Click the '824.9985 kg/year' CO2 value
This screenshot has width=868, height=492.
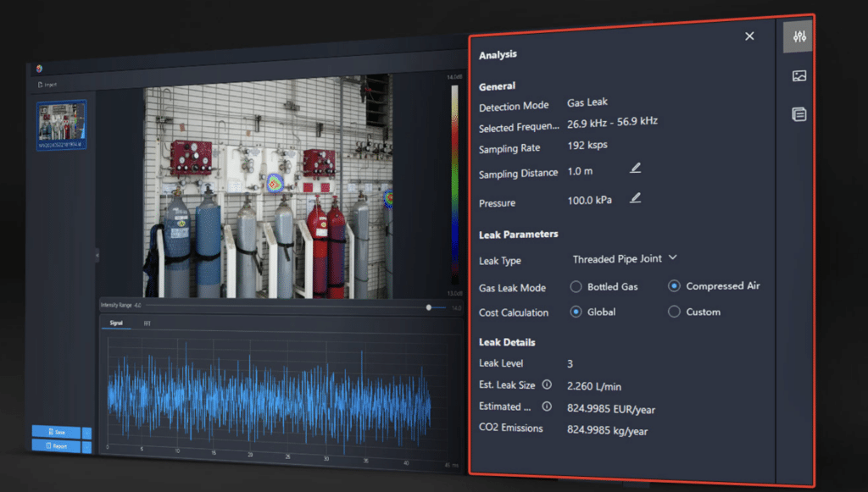click(607, 431)
